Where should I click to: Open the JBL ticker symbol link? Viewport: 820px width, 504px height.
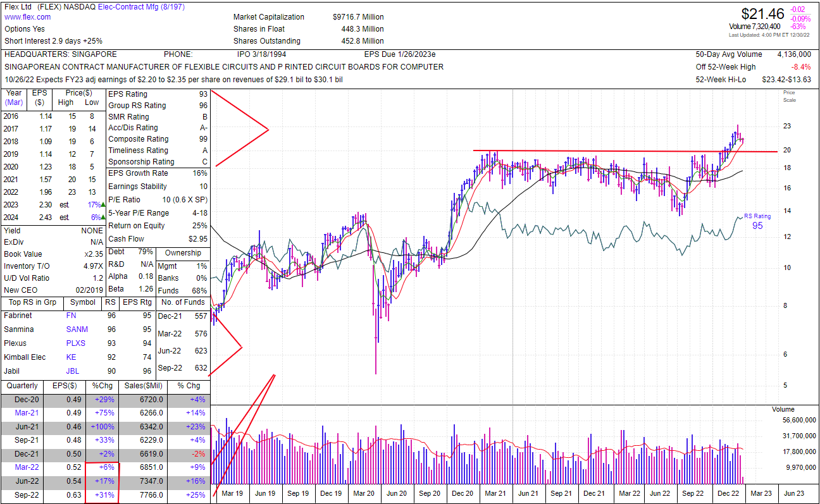73,371
